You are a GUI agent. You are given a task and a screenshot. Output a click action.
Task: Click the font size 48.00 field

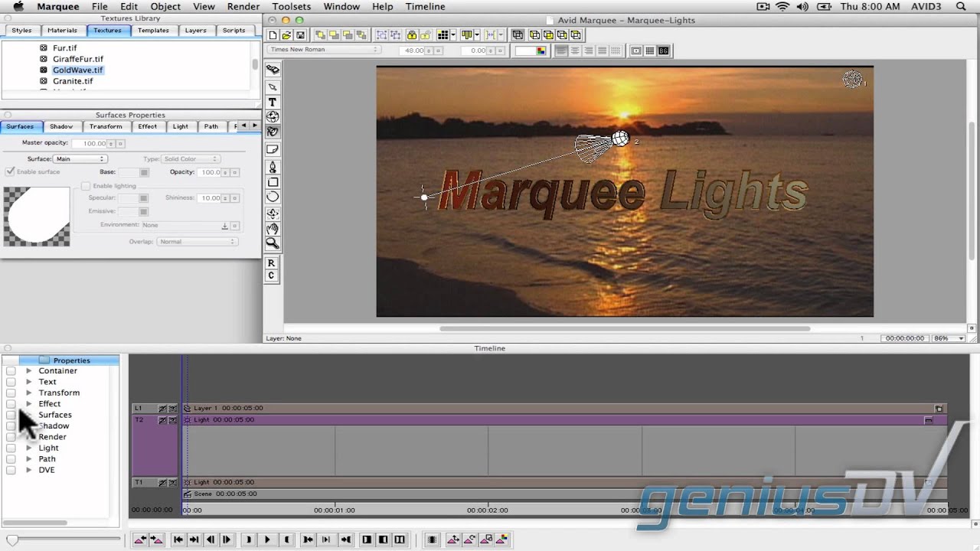(413, 51)
